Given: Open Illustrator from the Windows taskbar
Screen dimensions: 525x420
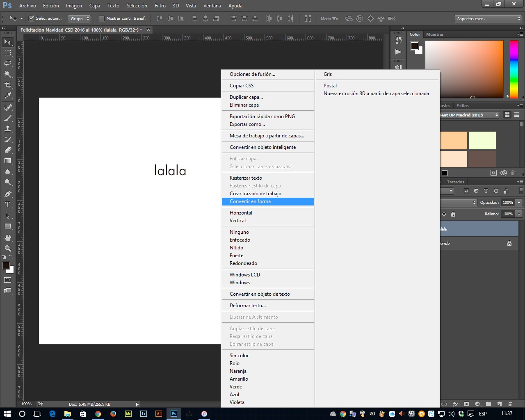Looking at the screenshot, I should (x=159, y=414).
